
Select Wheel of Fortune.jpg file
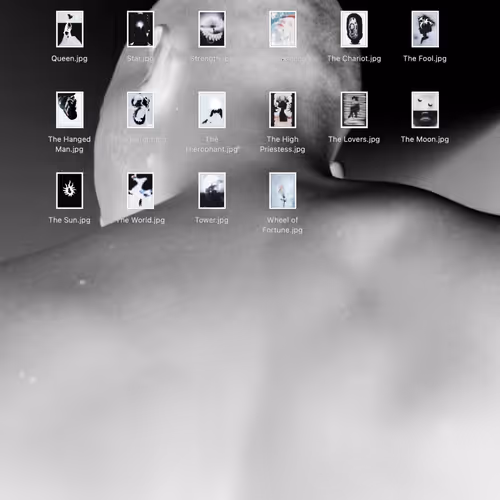[283, 191]
